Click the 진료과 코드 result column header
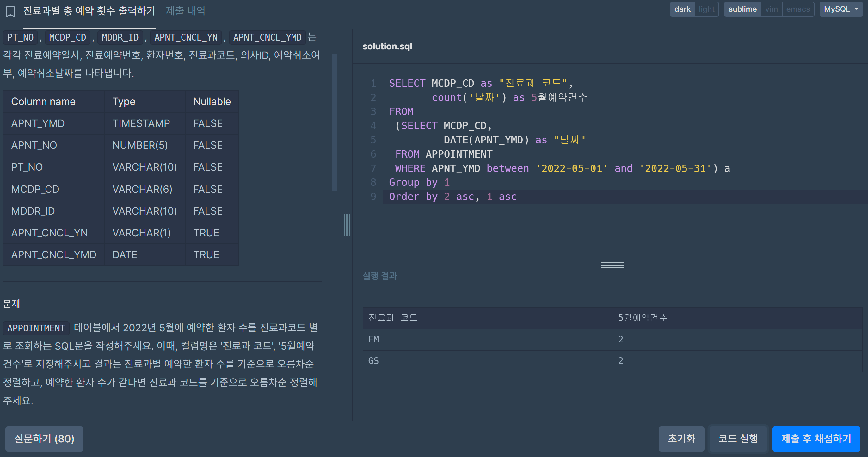 (x=393, y=318)
